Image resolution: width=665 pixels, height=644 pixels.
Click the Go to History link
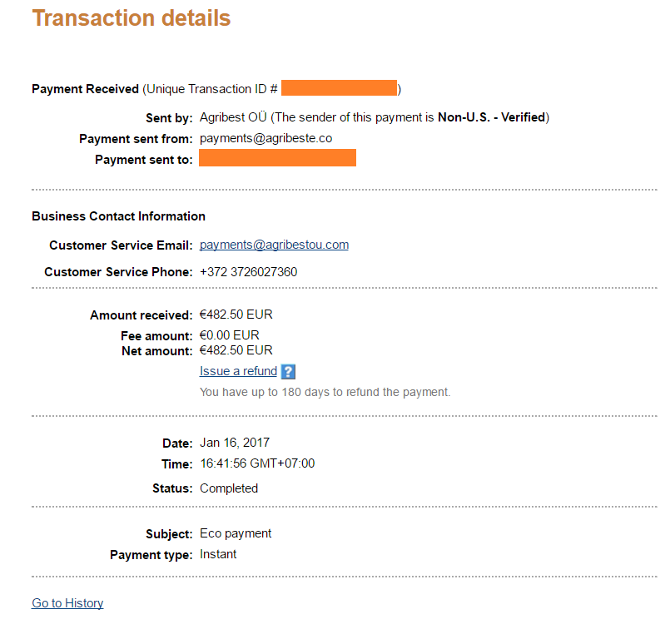pyautogui.click(x=67, y=603)
